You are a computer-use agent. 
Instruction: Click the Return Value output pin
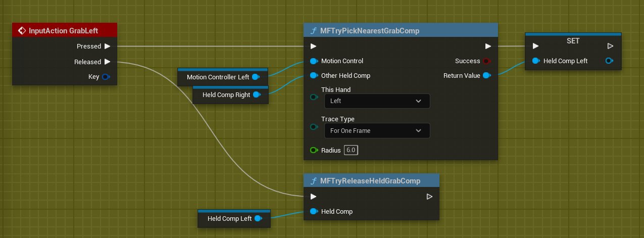point(486,76)
